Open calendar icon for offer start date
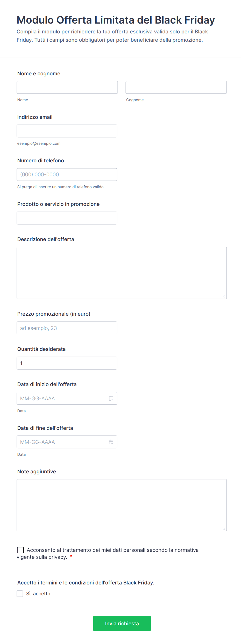This screenshot has height=644, width=241. (x=111, y=398)
